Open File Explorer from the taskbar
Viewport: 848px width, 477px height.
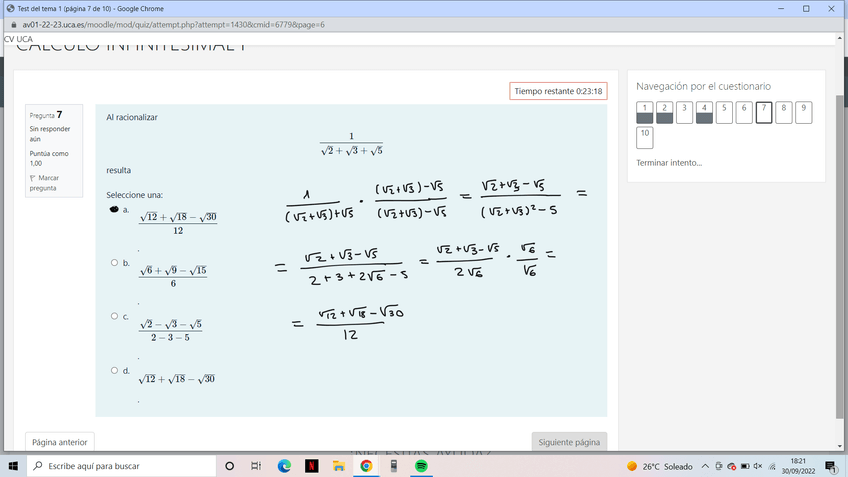[x=339, y=466]
